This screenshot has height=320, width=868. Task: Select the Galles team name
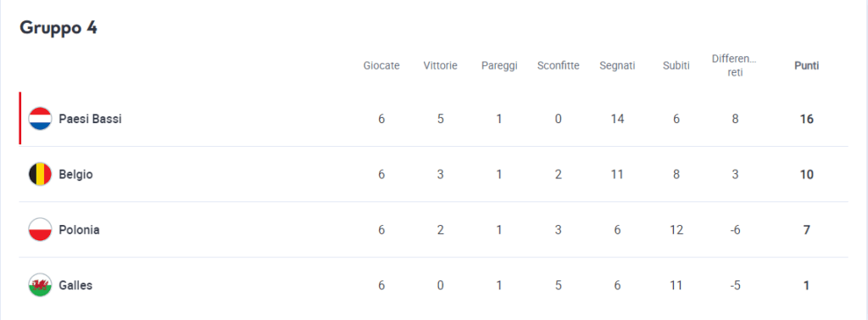pyautogui.click(x=75, y=285)
